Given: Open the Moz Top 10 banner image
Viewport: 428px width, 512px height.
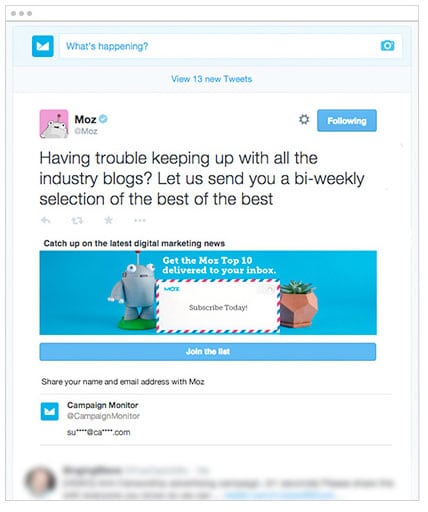Looking at the screenshot, I should click(x=208, y=293).
